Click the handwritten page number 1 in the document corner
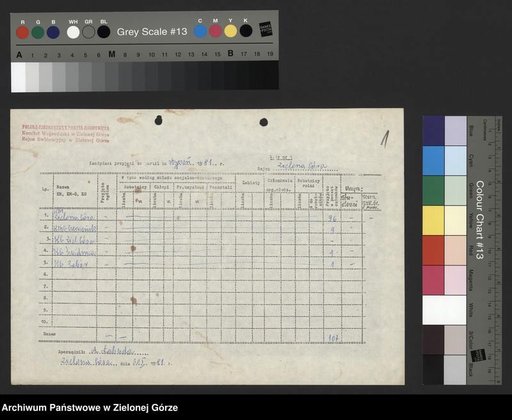This screenshot has height=420, width=512. click(385, 139)
